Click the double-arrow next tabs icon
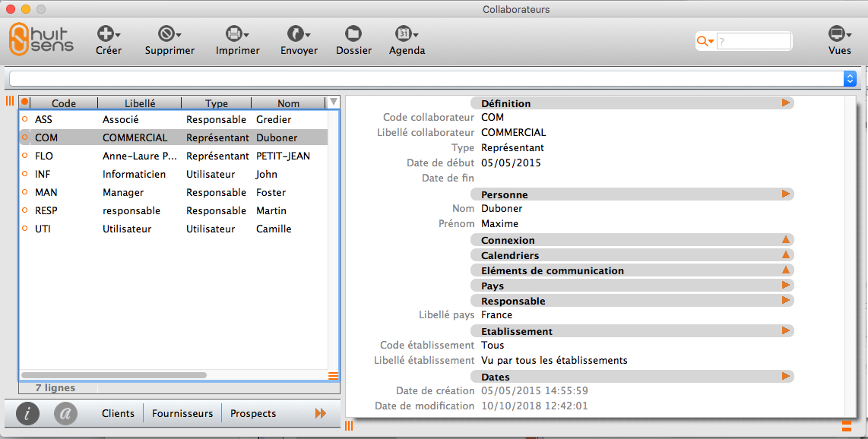The image size is (868, 439). pos(321,414)
